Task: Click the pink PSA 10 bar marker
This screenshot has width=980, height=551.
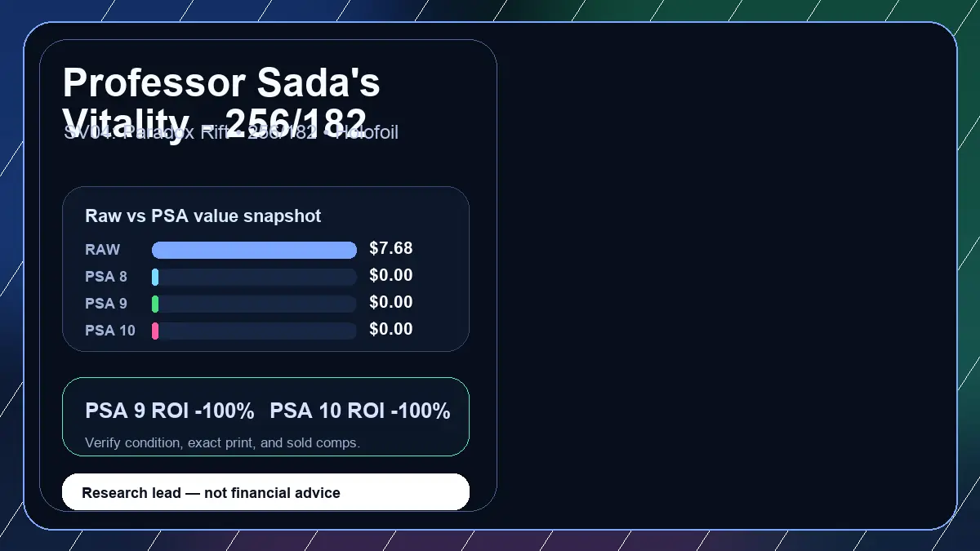Action: (x=155, y=331)
